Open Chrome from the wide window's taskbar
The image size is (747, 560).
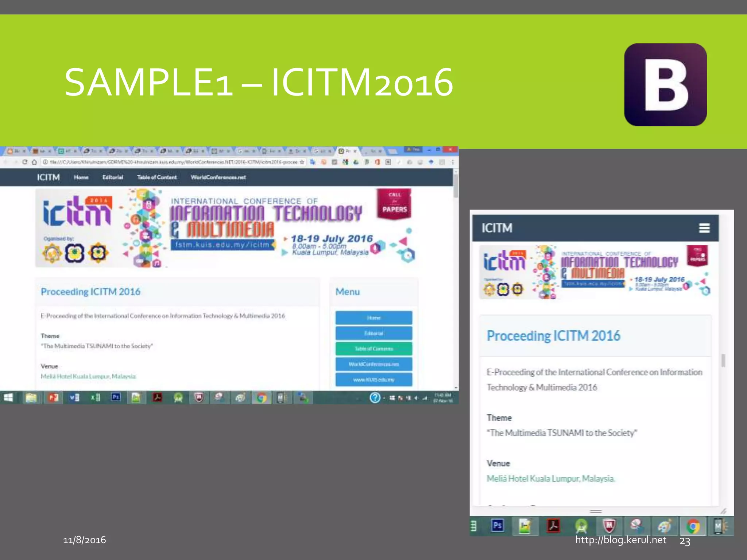click(261, 398)
